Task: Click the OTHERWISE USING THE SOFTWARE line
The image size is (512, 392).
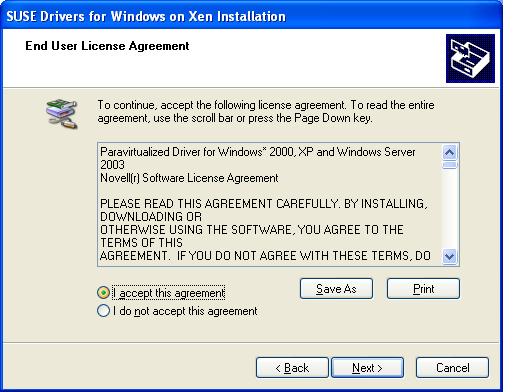Action: pos(252,230)
